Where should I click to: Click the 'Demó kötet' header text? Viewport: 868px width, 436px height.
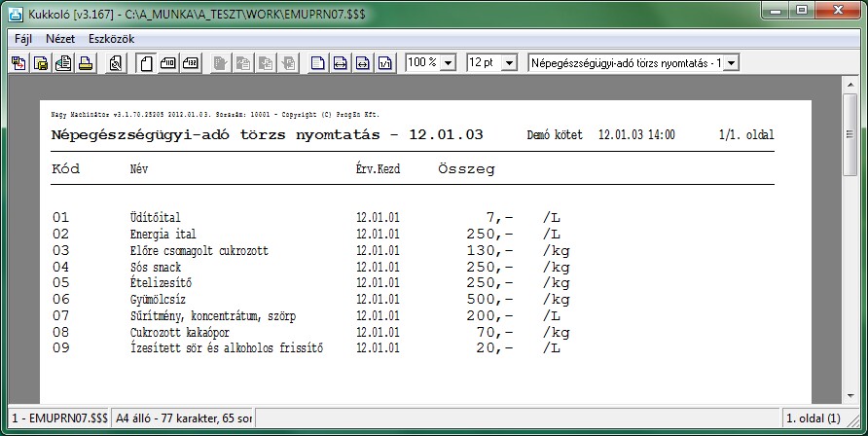point(555,135)
